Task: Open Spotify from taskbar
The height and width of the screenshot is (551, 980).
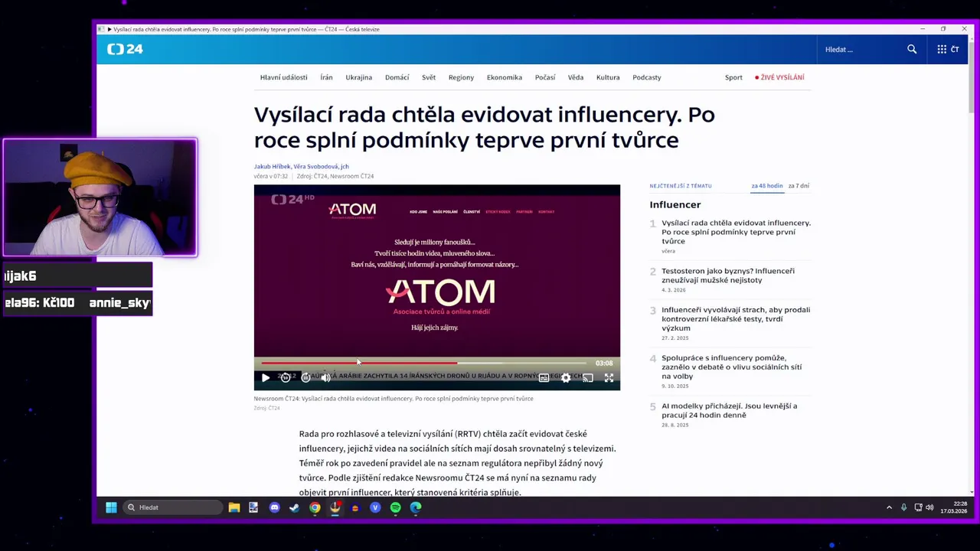Action: pyautogui.click(x=395, y=507)
